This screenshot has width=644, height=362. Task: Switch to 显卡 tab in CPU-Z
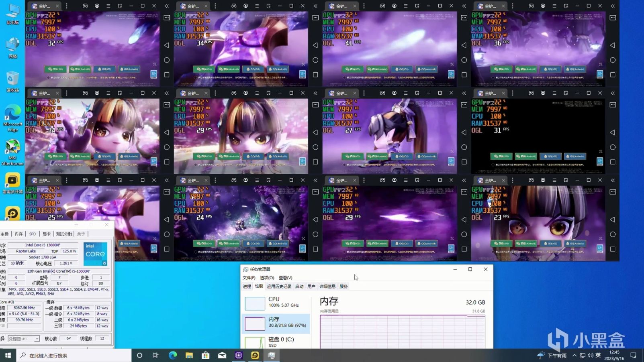tap(47, 234)
